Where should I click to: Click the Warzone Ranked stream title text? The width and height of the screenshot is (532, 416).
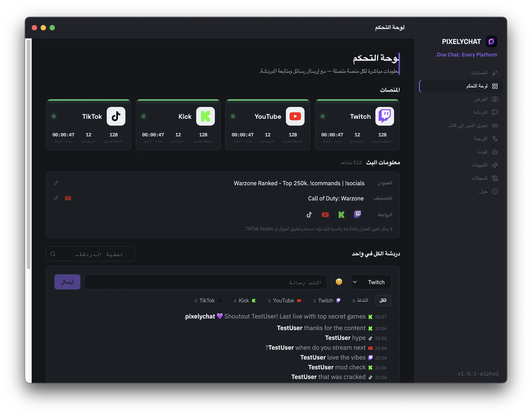point(299,183)
